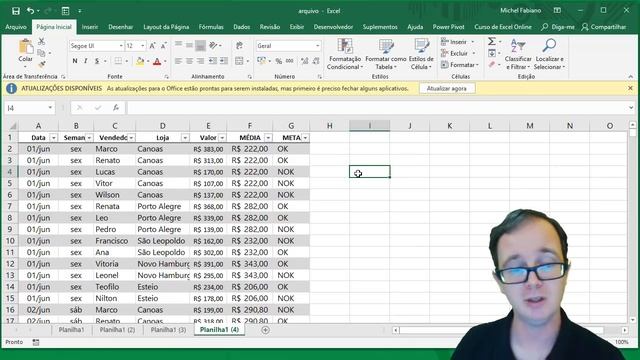
Task: Decrease font size with the smaller A icon
Action: click(163, 46)
